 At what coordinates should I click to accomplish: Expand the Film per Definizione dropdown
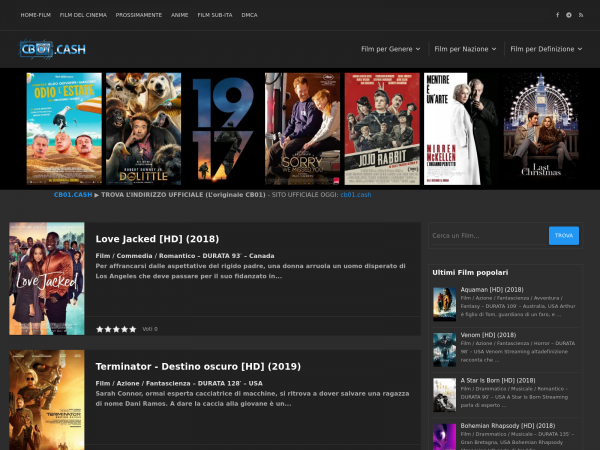[x=546, y=49]
